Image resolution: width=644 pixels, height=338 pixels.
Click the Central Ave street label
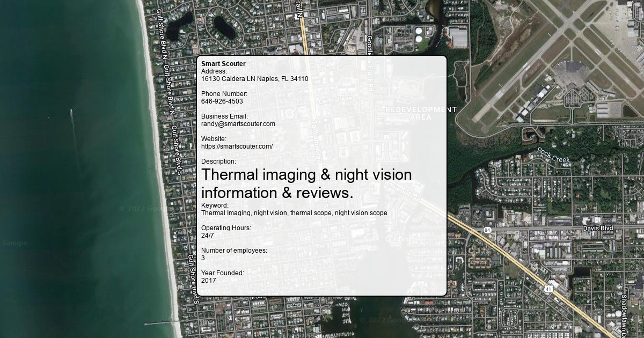pos(335,100)
